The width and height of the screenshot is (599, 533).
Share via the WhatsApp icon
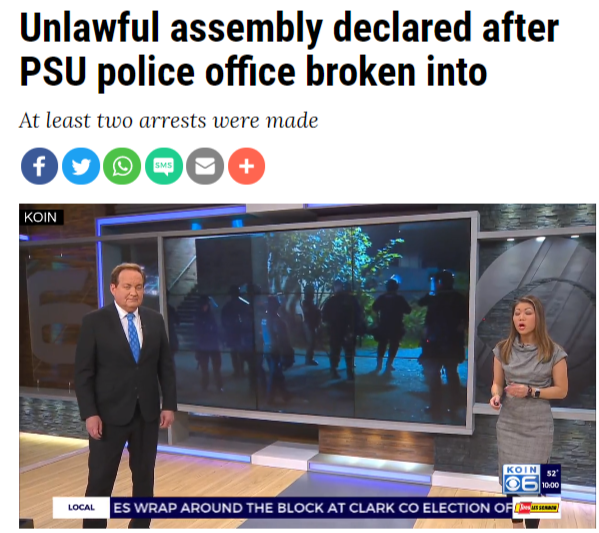[122, 166]
